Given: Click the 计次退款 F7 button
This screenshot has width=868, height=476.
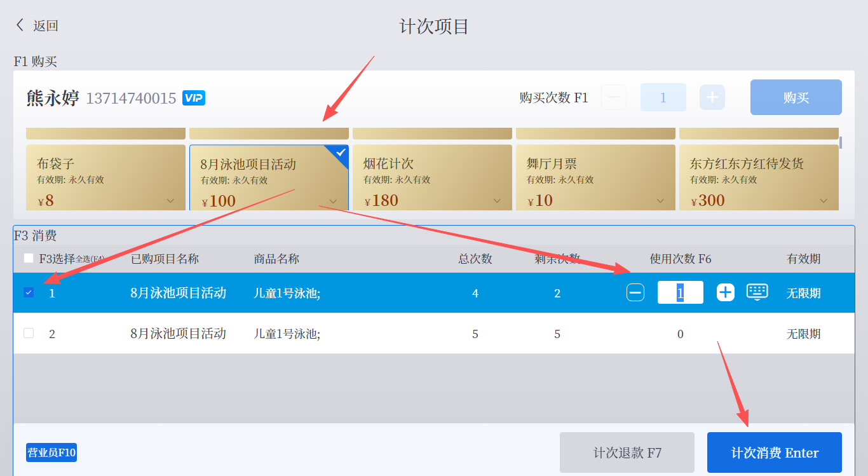Looking at the screenshot, I should (627, 452).
